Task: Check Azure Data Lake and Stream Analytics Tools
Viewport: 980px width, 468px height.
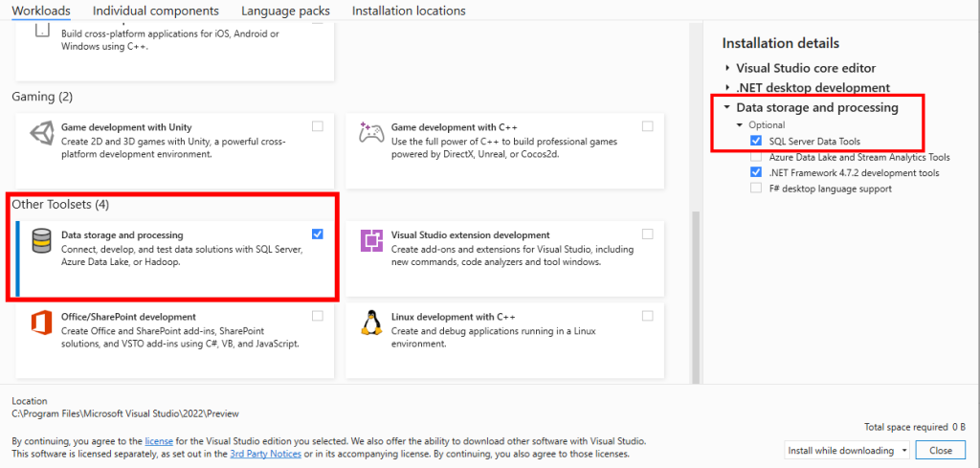Action: click(756, 157)
